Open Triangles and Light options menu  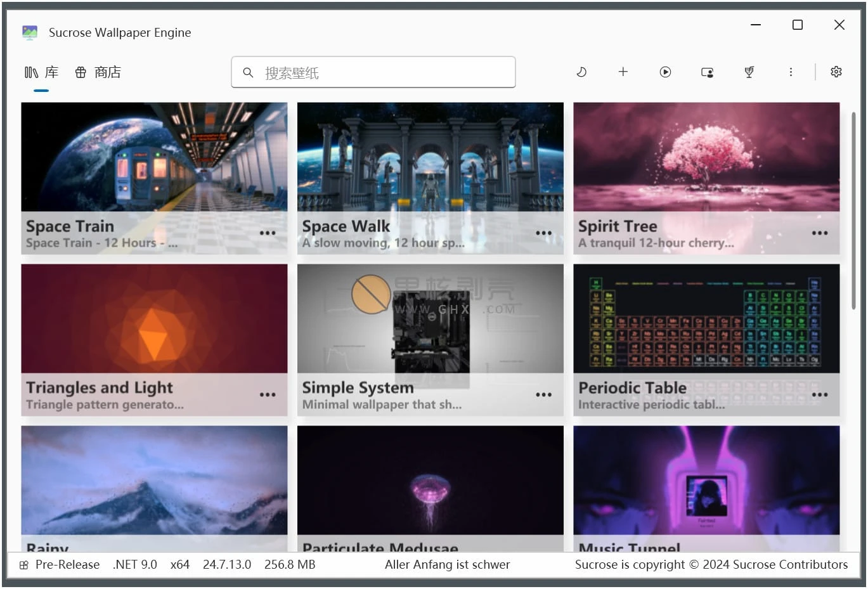tap(268, 395)
